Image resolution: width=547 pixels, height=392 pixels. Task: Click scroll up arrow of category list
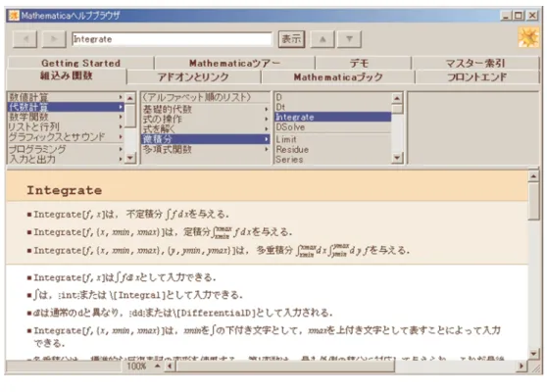click(130, 98)
